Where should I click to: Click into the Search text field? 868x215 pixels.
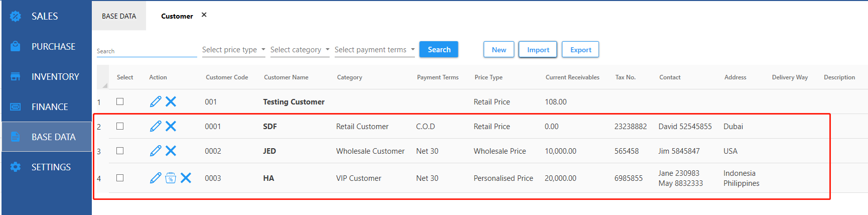click(147, 51)
